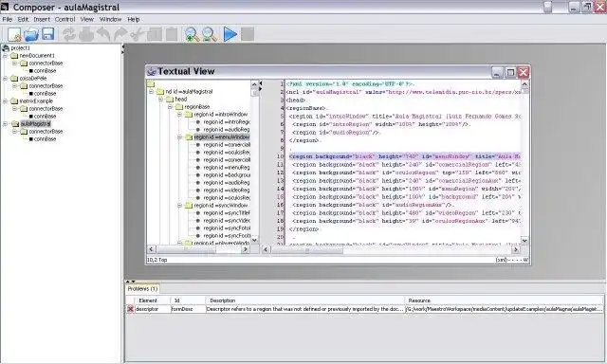
Task: Collapse the coisaDePele tree node
Action: 6,79
